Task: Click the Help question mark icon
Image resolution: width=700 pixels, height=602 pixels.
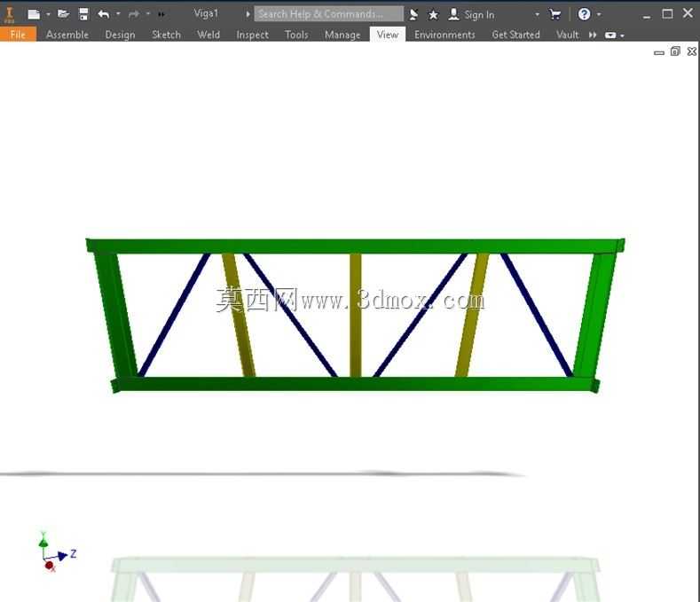Action: pos(584,14)
